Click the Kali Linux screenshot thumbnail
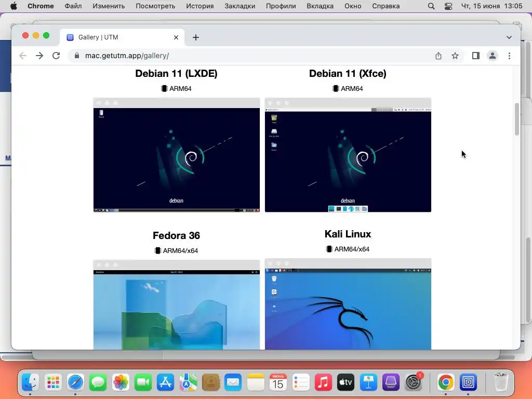Screen dimensions: 532x399 [348, 304]
